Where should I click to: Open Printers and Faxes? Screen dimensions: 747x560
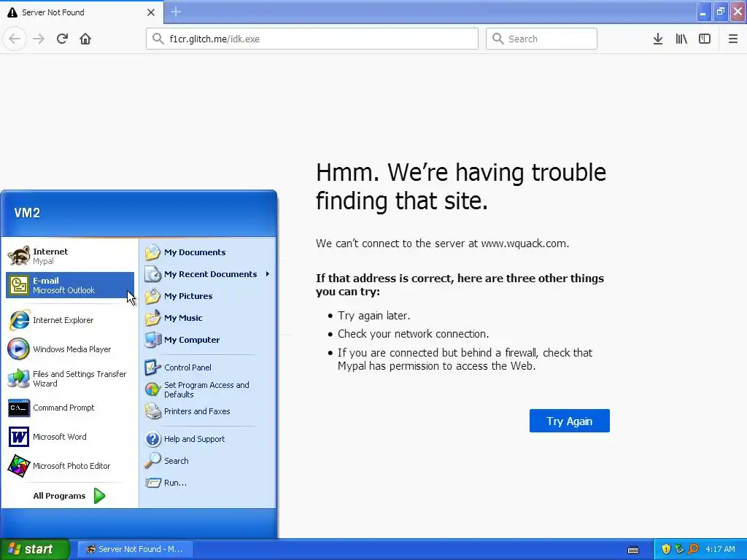click(x=207, y=411)
